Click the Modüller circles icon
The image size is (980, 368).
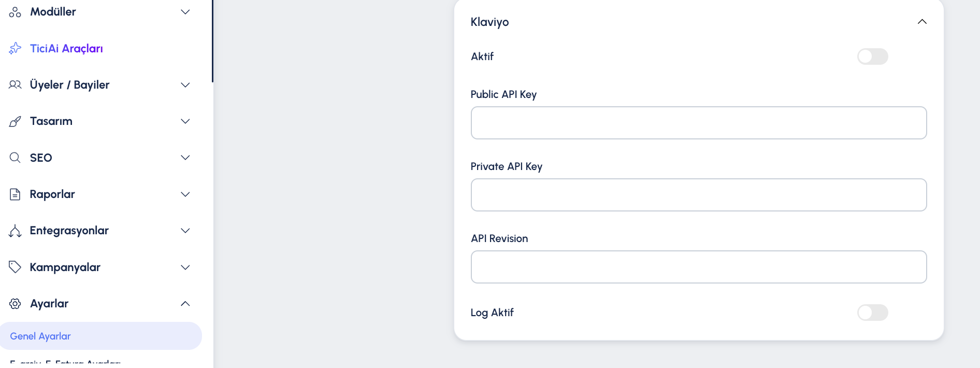coord(15,12)
